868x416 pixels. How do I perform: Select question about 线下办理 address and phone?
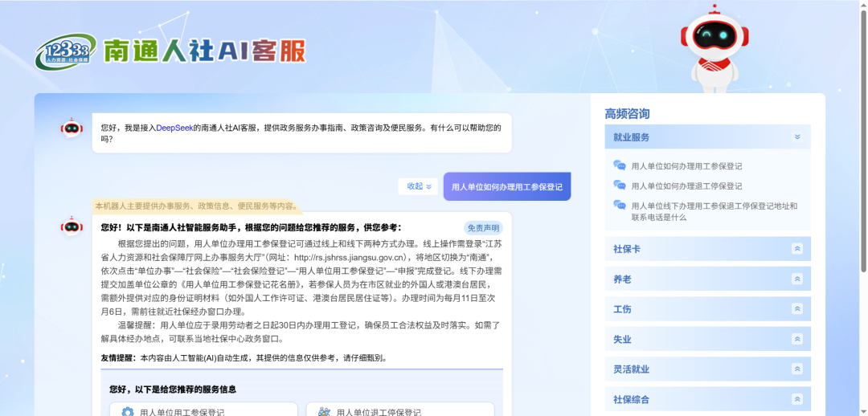714,211
